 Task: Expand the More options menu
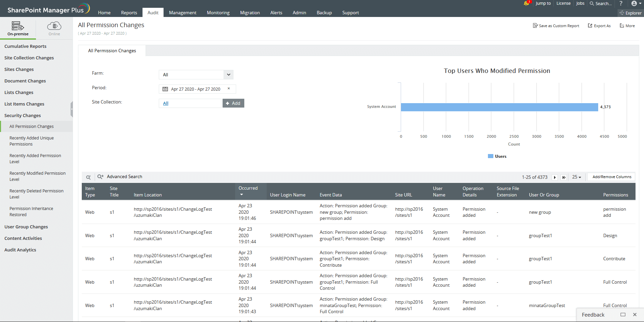pyautogui.click(x=627, y=25)
